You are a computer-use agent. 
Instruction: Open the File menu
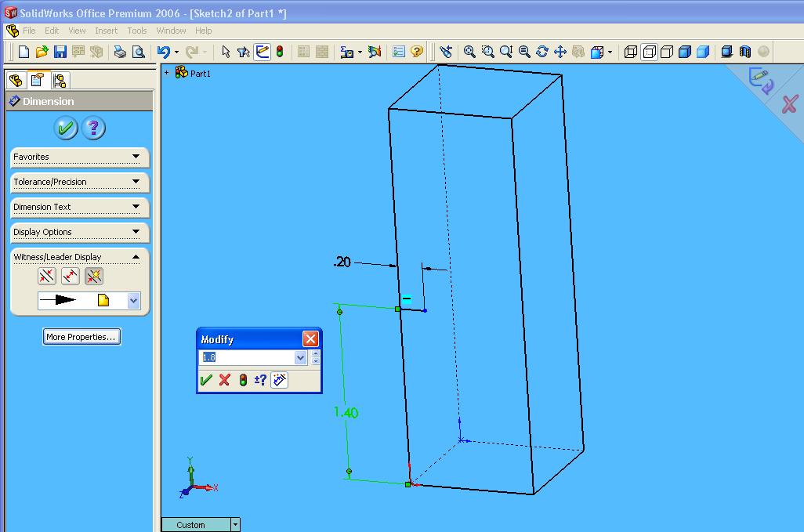(29, 31)
